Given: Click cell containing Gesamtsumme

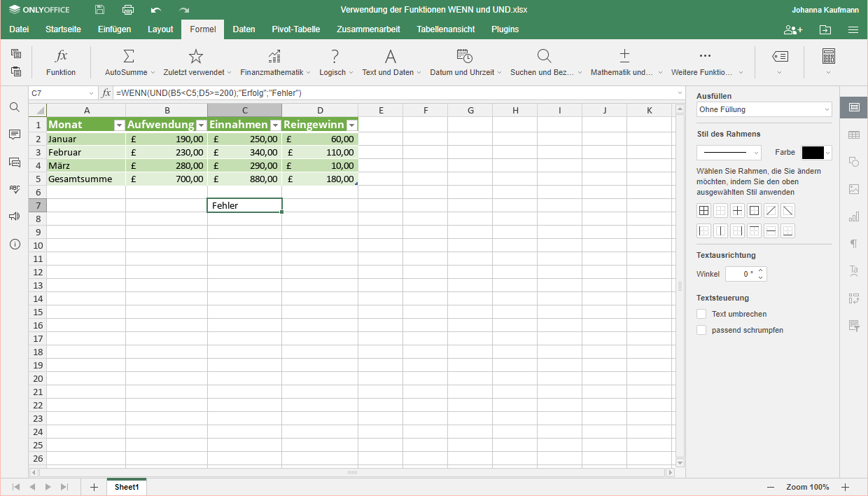Looking at the screenshot, I should click(x=86, y=179).
